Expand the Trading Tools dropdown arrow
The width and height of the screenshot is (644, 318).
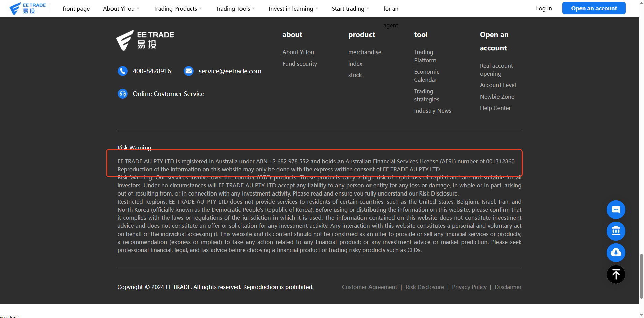click(x=254, y=9)
